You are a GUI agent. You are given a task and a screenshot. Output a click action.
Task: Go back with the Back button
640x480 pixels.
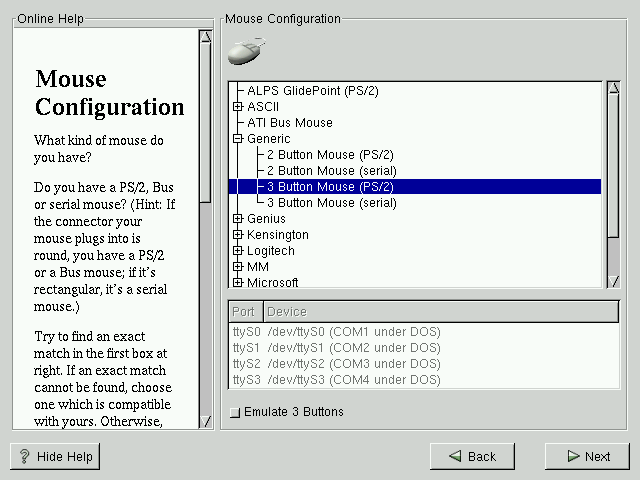pyautogui.click(x=472, y=457)
